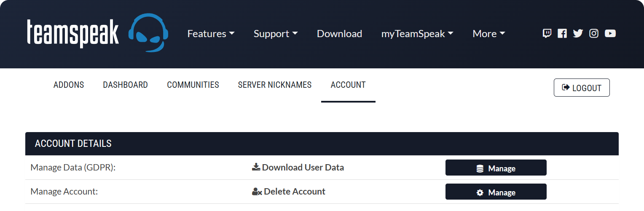
Task: Select the Account tab
Action: [x=348, y=85]
